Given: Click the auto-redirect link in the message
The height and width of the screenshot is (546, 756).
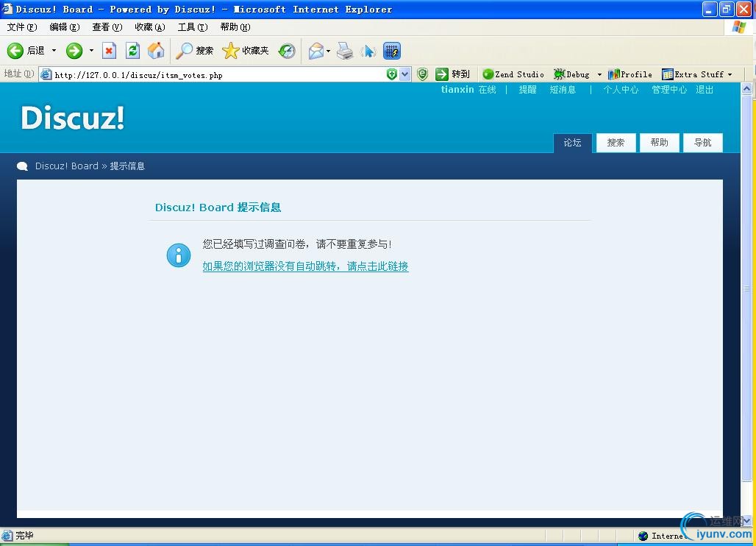Looking at the screenshot, I should point(306,266).
